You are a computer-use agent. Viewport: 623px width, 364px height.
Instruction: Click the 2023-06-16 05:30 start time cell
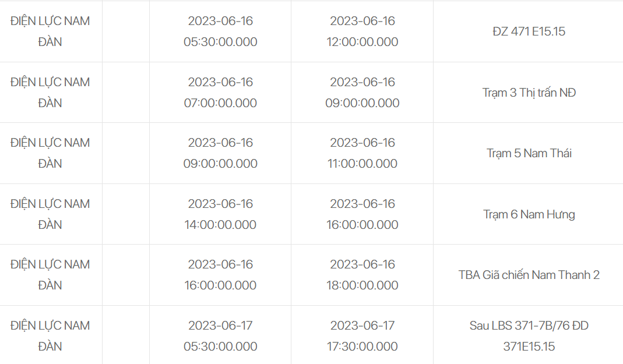(x=220, y=31)
